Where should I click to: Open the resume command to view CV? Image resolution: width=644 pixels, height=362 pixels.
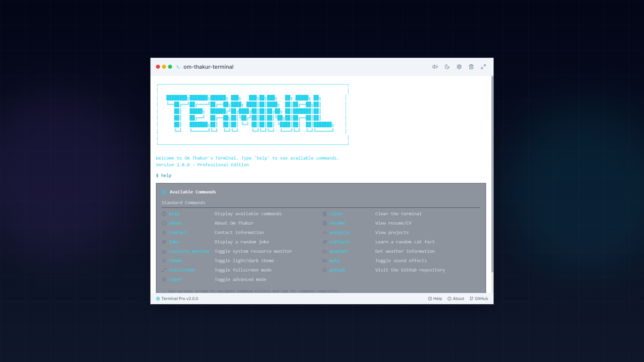pos(337,223)
